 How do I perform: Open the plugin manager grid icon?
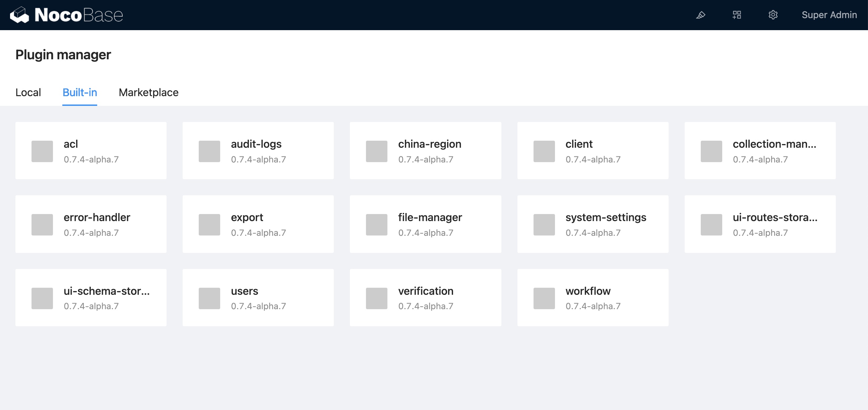click(x=737, y=15)
